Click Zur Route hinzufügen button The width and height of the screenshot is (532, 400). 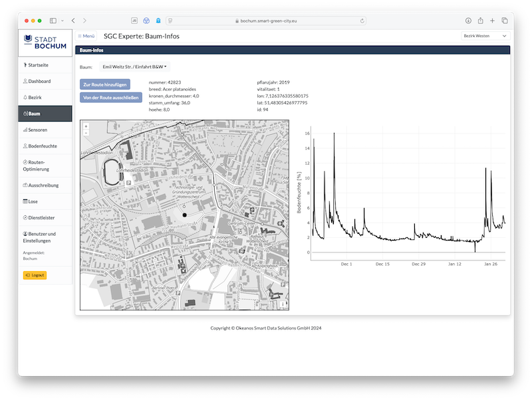(x=105, y=84)
